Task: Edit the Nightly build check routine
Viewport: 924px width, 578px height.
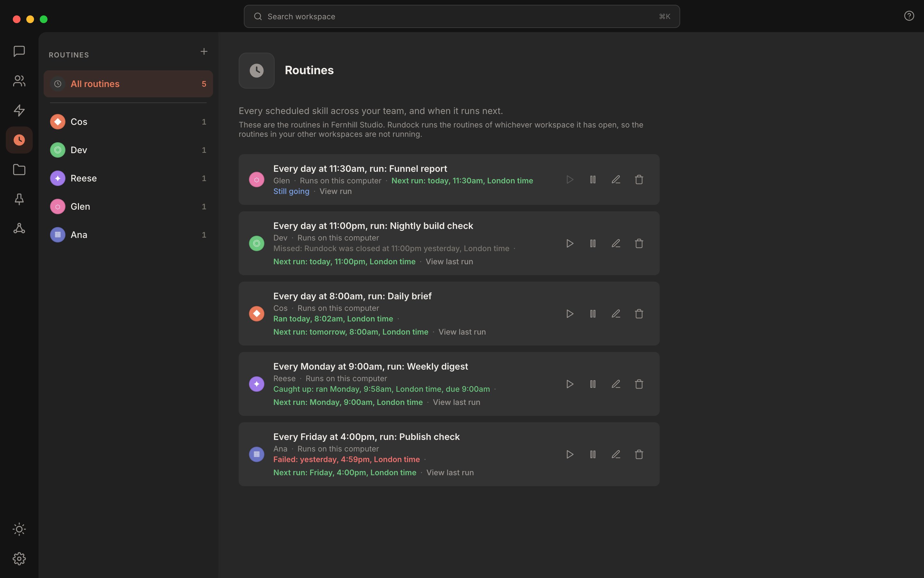Action: click(x=616, y=243)
